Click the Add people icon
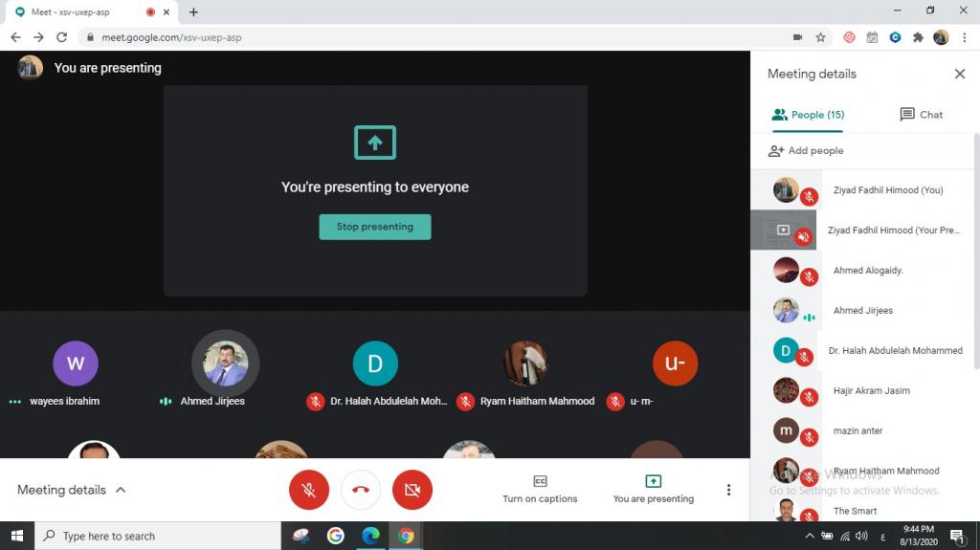Image resolution: width=980 pixels, height=550 pixels. 776,151
